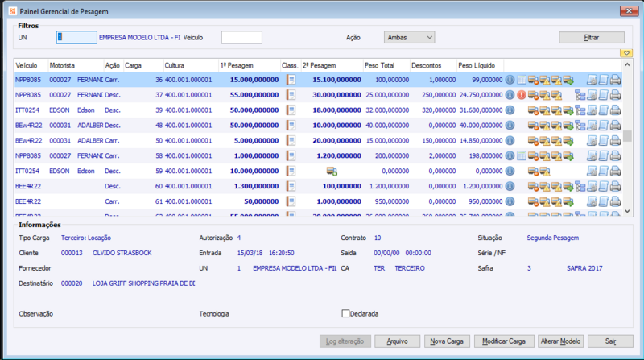Click the info icon in the NPP8085 first row
Viewport: 644px width, 360px height.
510,80
